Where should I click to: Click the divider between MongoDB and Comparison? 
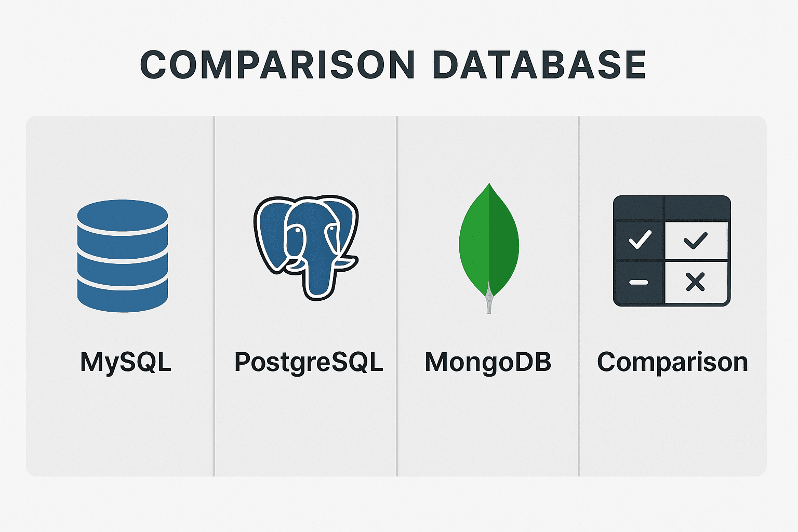point(579,296)
